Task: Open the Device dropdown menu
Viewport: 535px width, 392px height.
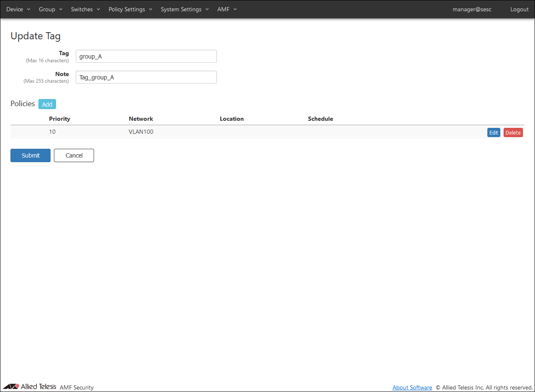Action: (18, 9)
